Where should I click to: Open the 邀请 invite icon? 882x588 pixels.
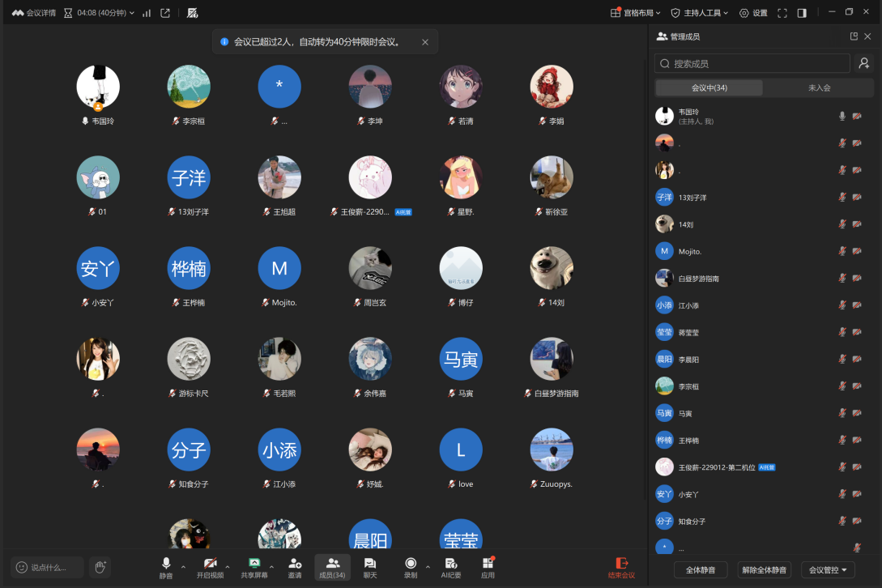295,564
